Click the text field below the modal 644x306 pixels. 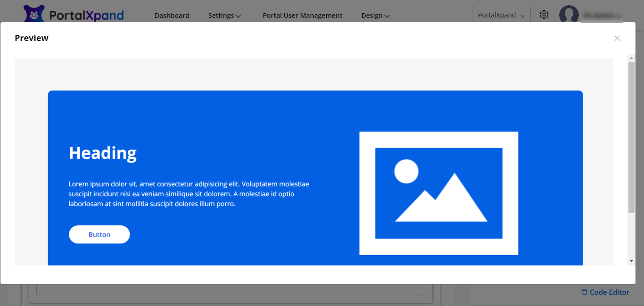[x=231, y=289]
